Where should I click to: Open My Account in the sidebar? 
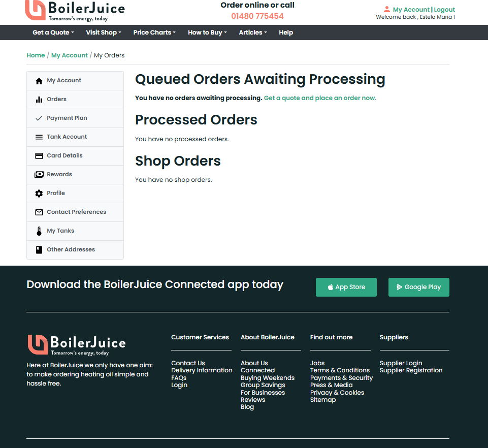[x=75, y=81]
